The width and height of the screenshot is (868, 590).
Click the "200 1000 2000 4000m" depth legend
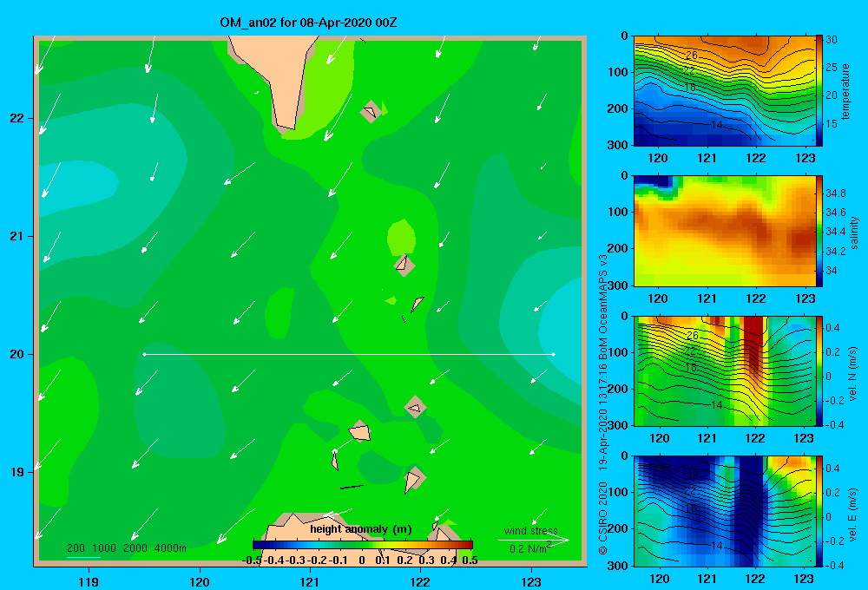tap(126, 548)
